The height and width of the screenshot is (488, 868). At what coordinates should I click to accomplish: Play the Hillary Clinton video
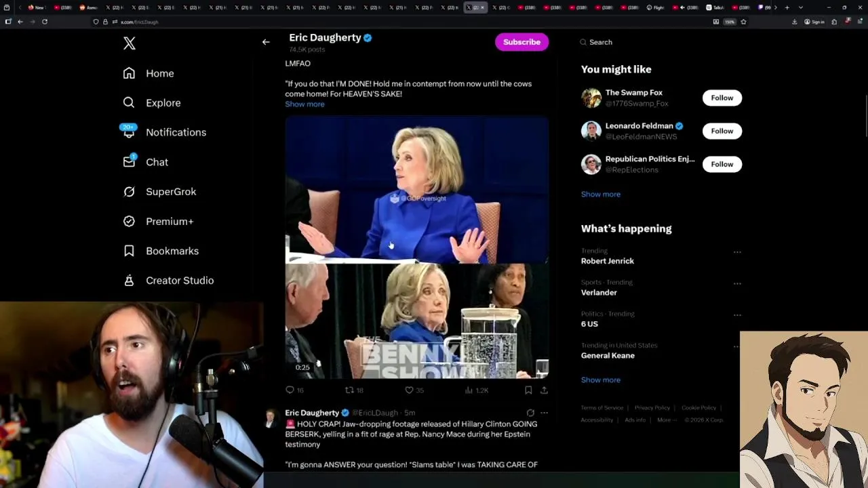pyautogui.click(x=416, y=247)
